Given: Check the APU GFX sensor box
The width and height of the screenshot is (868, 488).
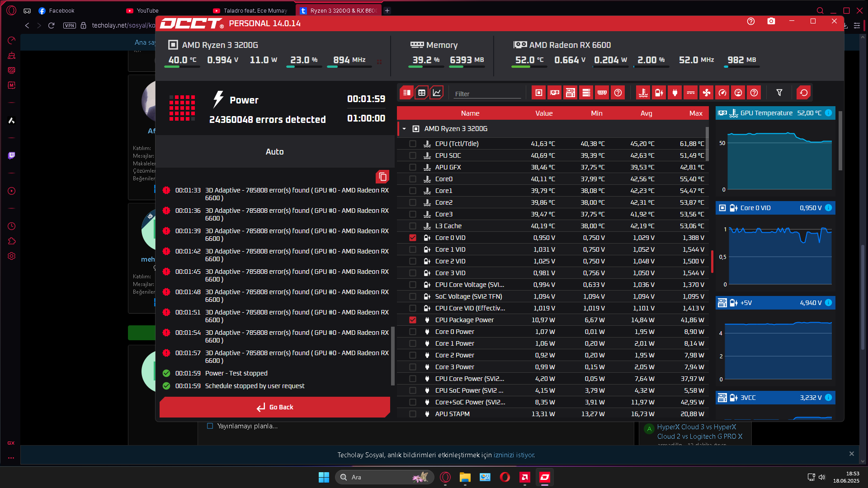Looking at the screenshot, I should [413, 167].
